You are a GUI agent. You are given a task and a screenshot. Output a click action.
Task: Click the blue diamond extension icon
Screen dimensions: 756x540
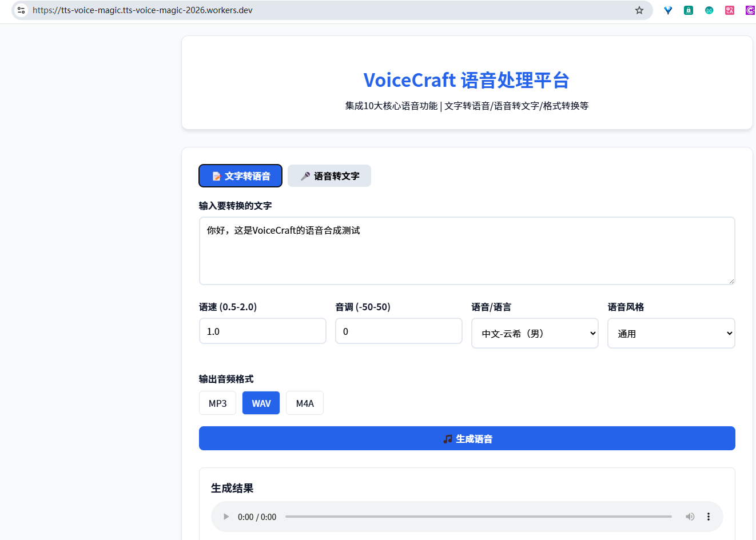(x=668, y=10)
